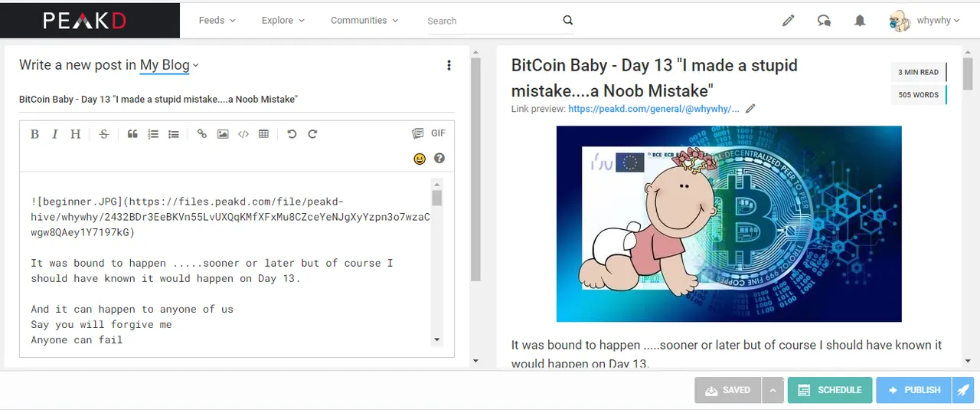Viewport: 980px width, 410px height.
Task: Open the Communities menu
Action: pyautogui.click(x=364, y=21)
